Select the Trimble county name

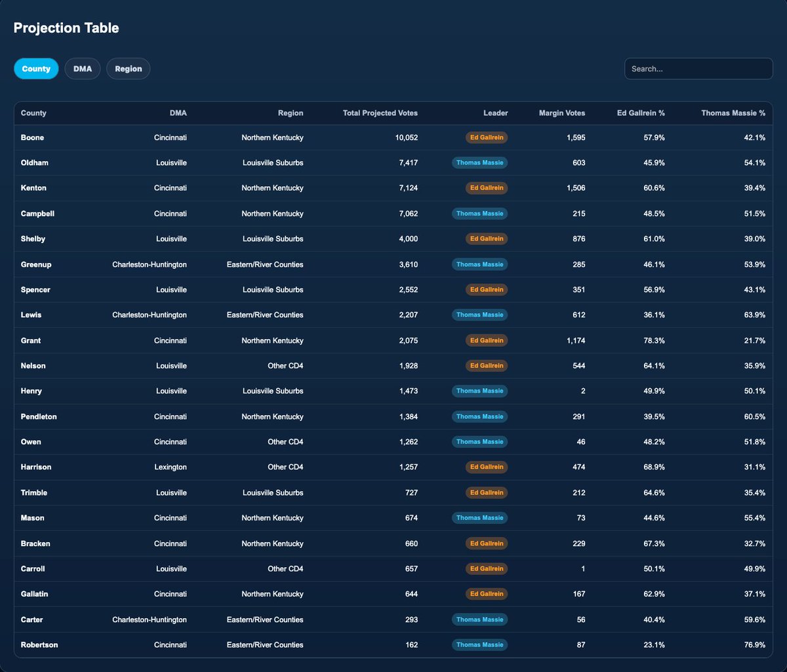(x=34, y=492)
